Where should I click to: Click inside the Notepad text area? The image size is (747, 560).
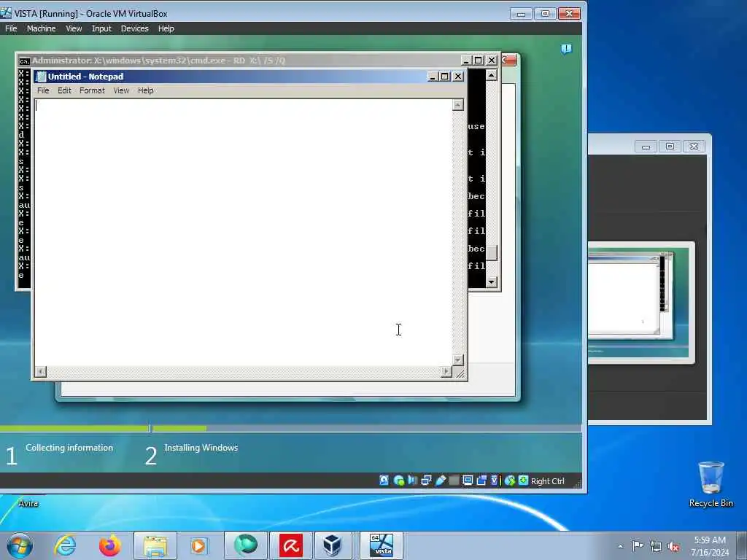[x=243, y=233]
